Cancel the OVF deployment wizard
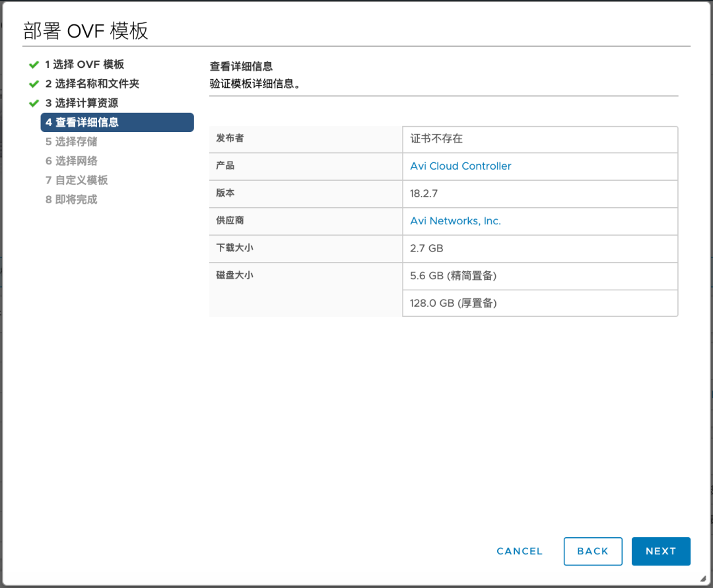 tap(520, 551)
